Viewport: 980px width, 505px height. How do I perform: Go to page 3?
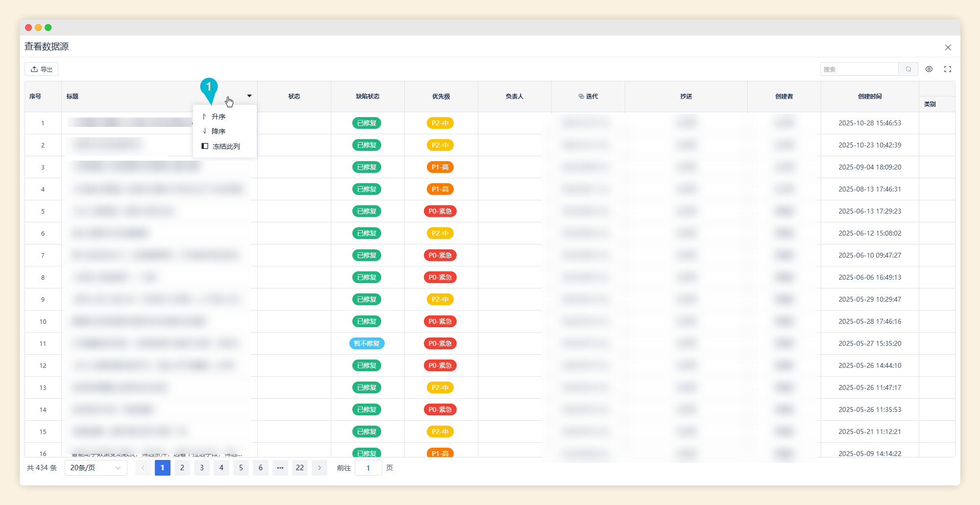click(x=202, y=468)
